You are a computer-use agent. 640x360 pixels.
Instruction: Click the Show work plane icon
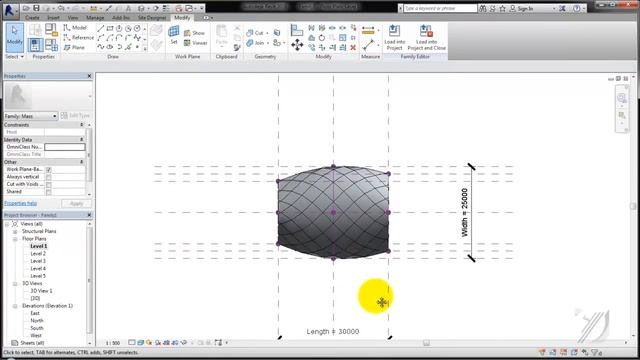point(194,33)
